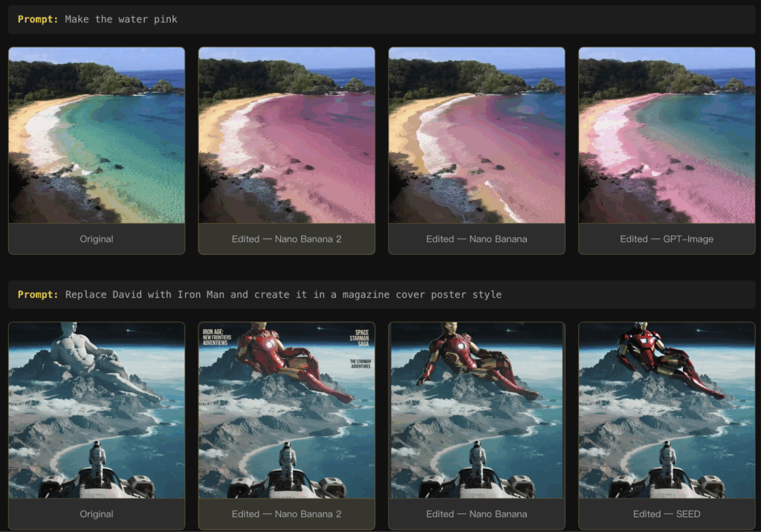Viewport: 761px width, 532px height.
Task: Click the original David statue image
Action: click(97, 409)
